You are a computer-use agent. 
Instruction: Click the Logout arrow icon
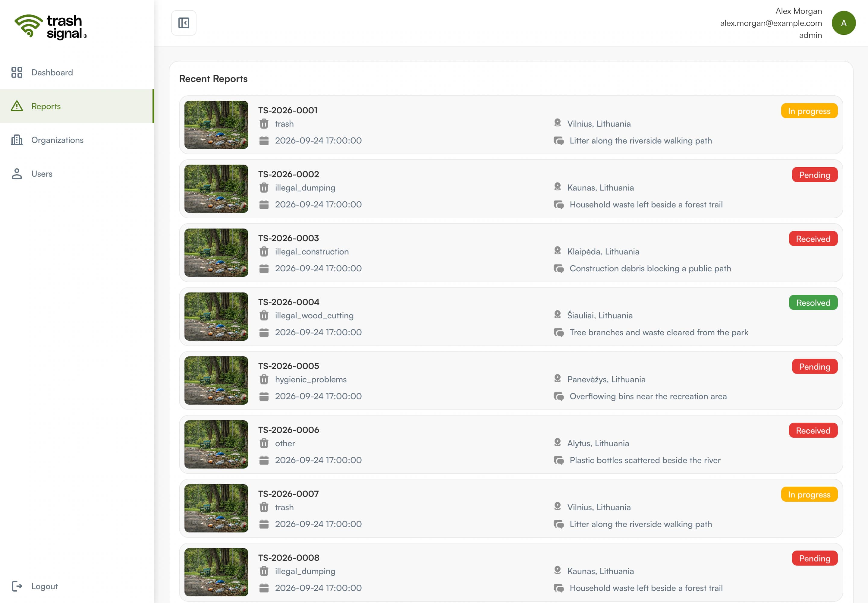pos(17,586)
